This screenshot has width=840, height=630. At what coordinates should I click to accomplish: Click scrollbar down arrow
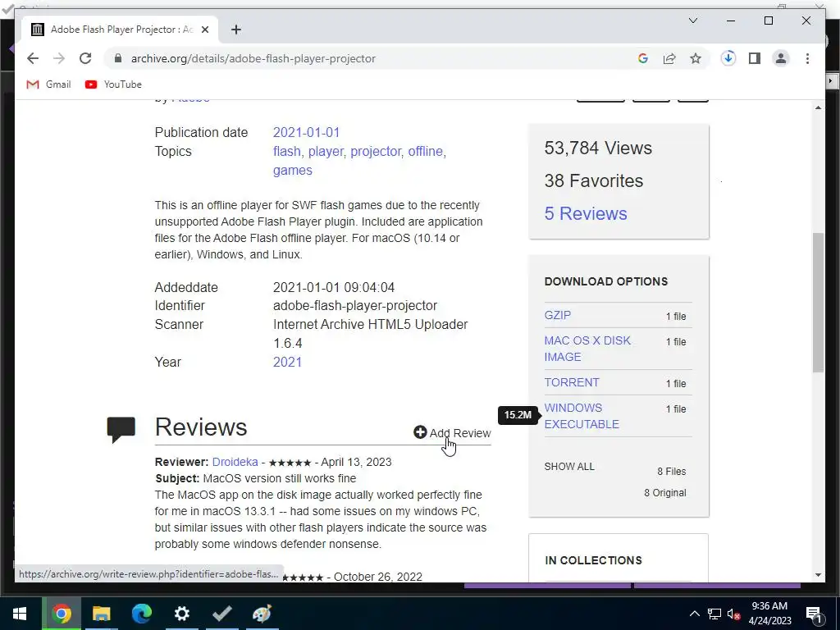(818, 575)
